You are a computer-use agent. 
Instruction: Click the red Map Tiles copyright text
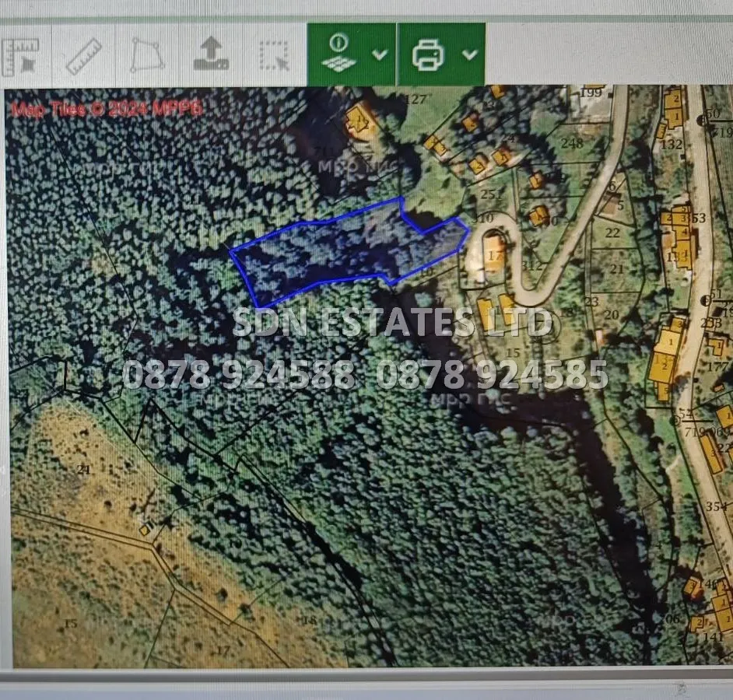[x=107, y=109]
